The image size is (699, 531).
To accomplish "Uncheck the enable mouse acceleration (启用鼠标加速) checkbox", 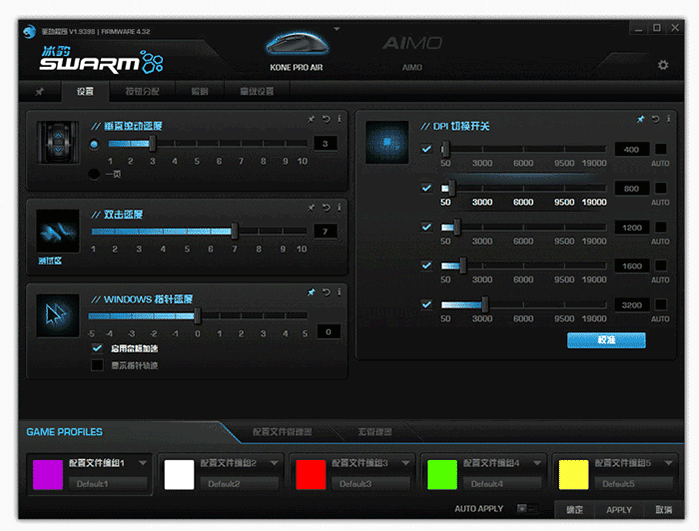I will pyautogui.click(x=97, y=348).
